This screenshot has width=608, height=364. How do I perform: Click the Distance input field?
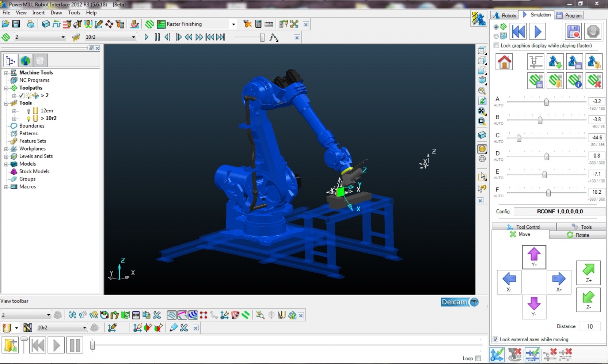click(x=590, y=326)
